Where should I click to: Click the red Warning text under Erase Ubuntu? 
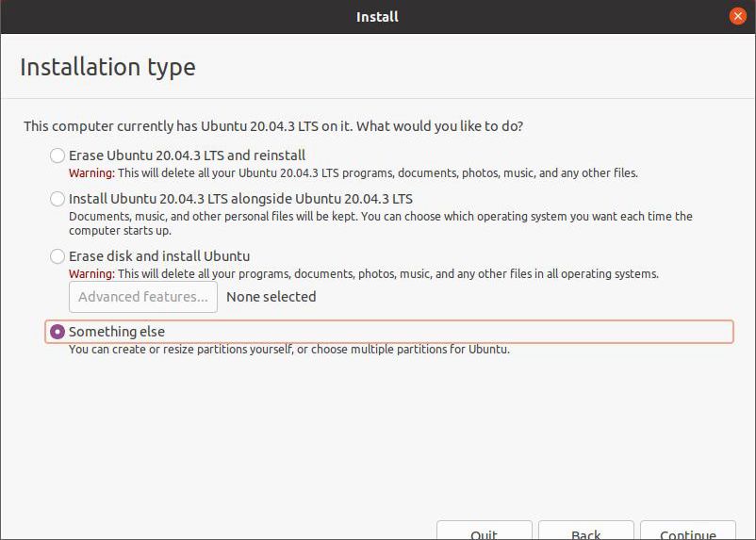[x=92, y=173]
